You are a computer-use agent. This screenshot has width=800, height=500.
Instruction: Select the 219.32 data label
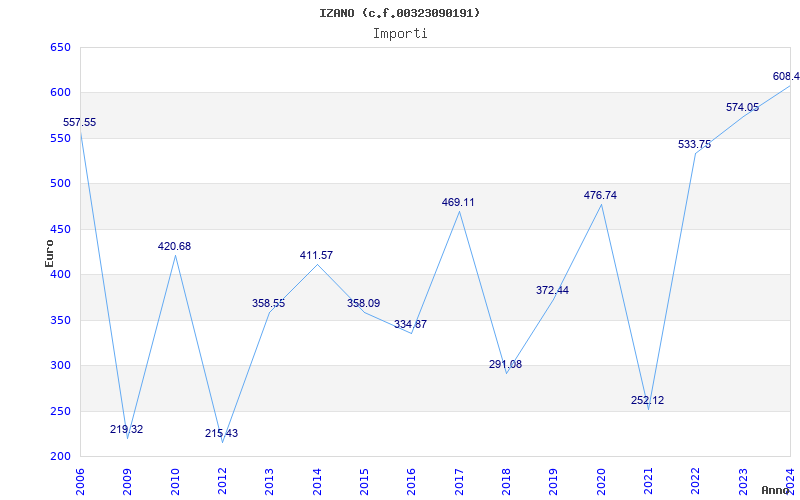(127, 430)
